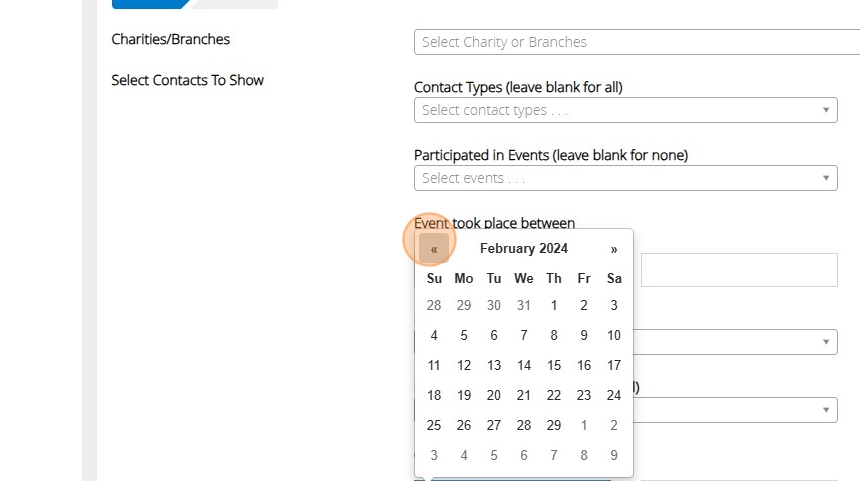Click the Select Charity or Branches field
The width and height of the screenshot is (860, 481).
(x=636, y=42)
